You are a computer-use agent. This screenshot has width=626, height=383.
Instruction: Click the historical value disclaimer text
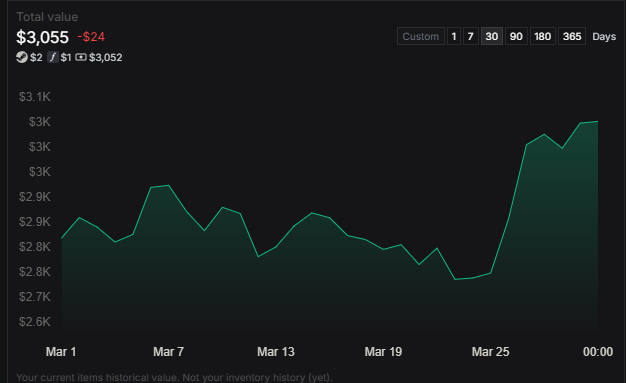pyautogui.click(x=174, y=377)
